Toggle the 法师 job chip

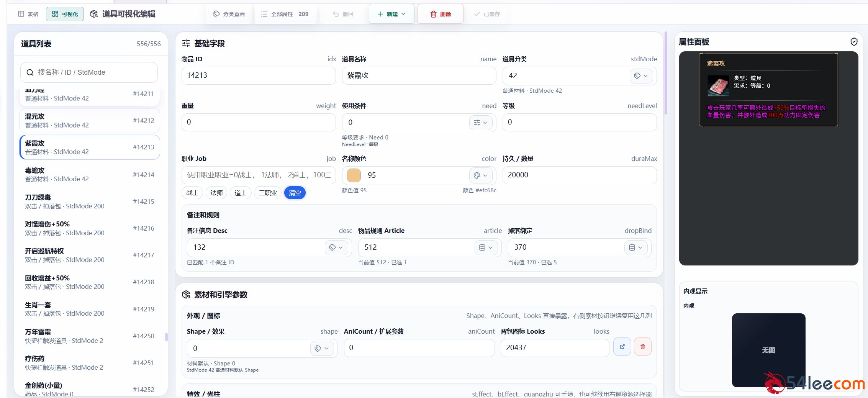[216, 193]
